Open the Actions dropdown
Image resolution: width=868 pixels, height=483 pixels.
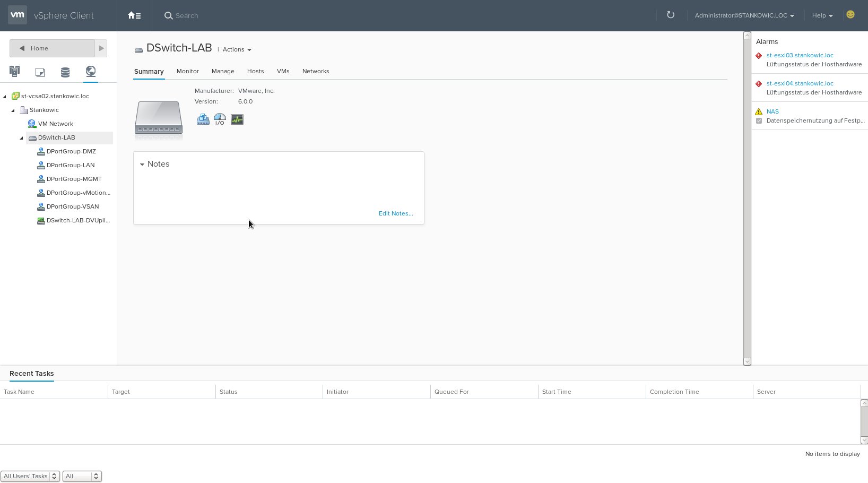tap(237, 49)
